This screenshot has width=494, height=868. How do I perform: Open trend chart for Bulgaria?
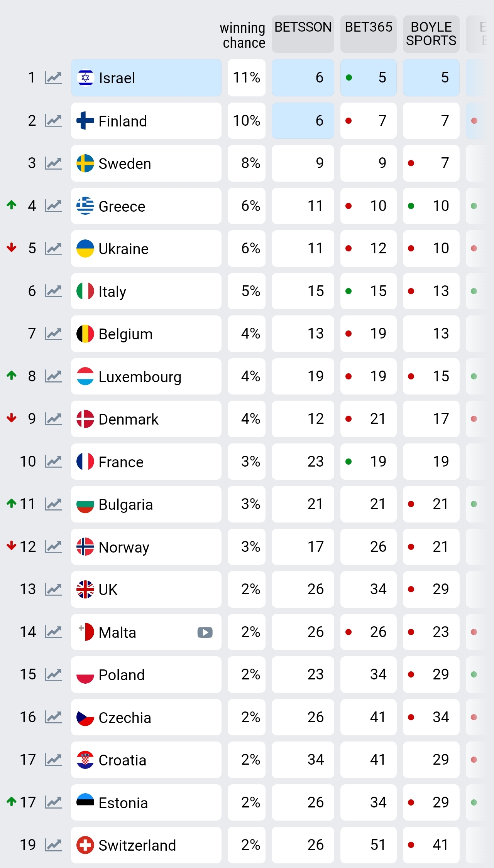pos(53,504)
